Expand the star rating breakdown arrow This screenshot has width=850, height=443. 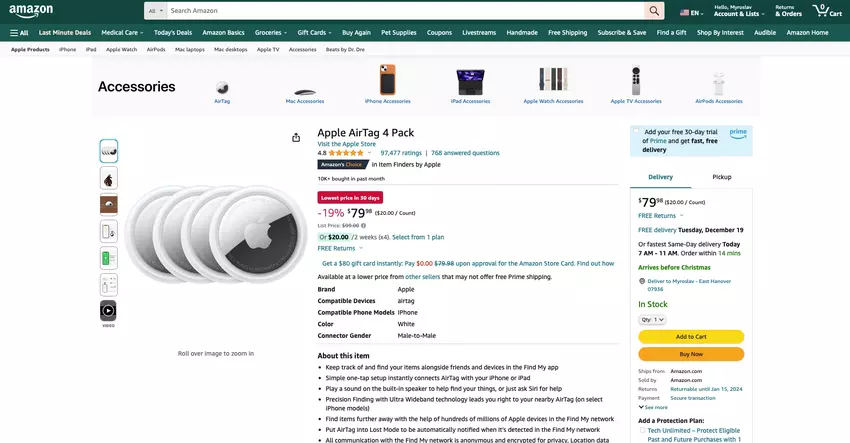[x=372, y=153]
